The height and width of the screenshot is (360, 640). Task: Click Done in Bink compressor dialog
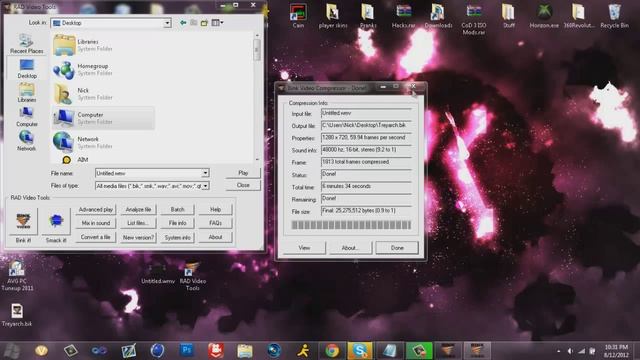397,248
